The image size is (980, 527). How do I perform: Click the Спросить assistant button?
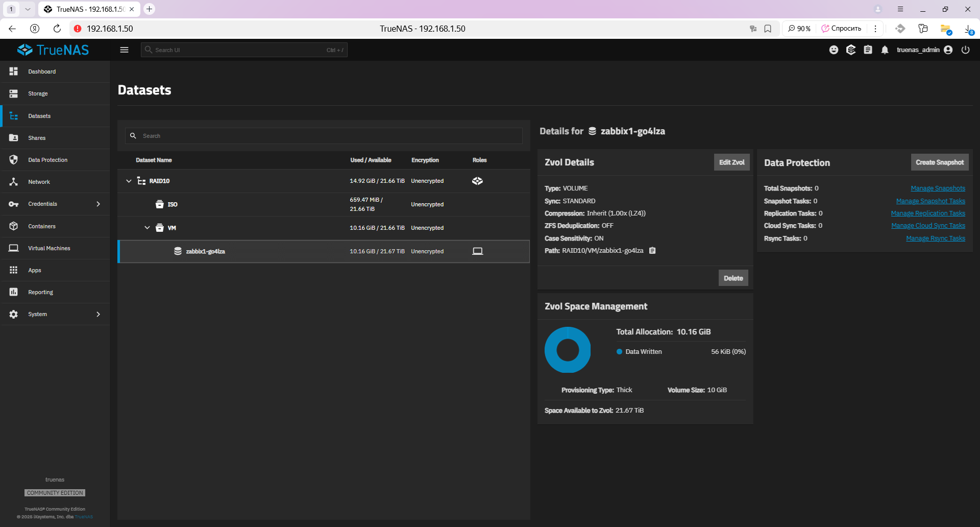point(841,29)
